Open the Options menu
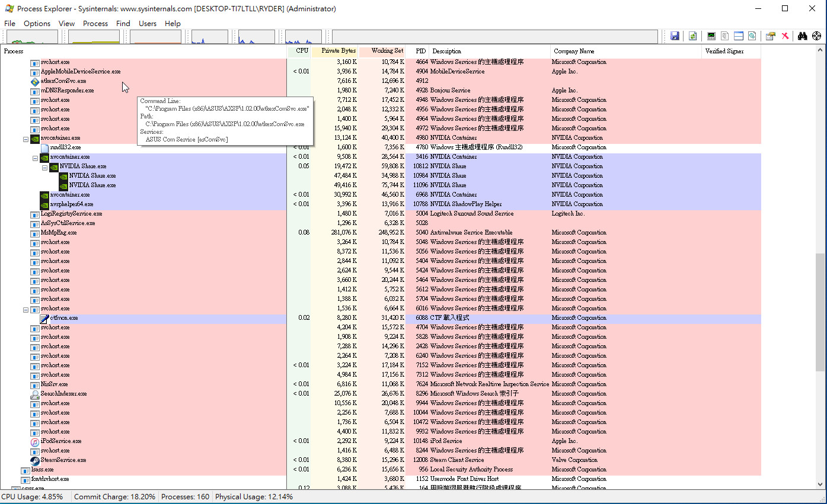 click(37, 24)
